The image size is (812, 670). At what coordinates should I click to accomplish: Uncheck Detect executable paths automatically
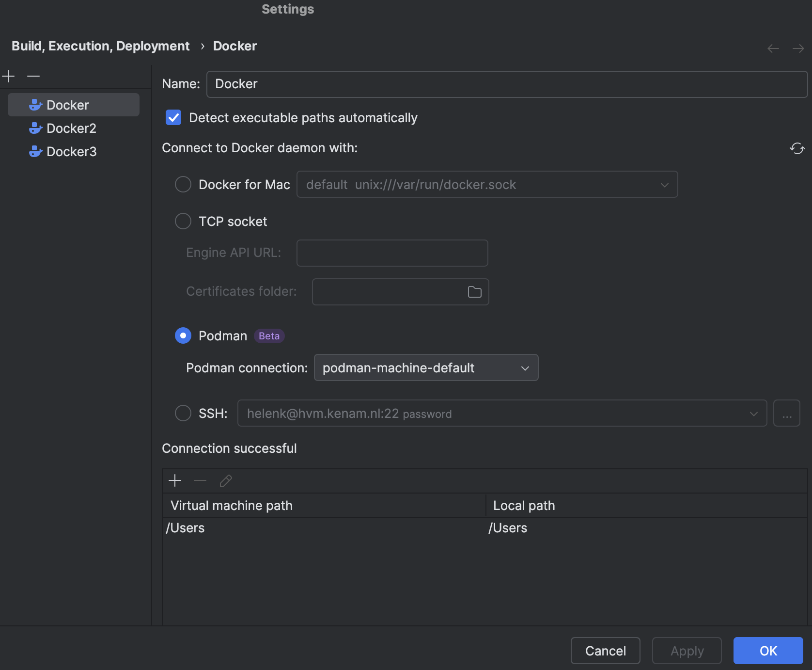pos(173,117)
